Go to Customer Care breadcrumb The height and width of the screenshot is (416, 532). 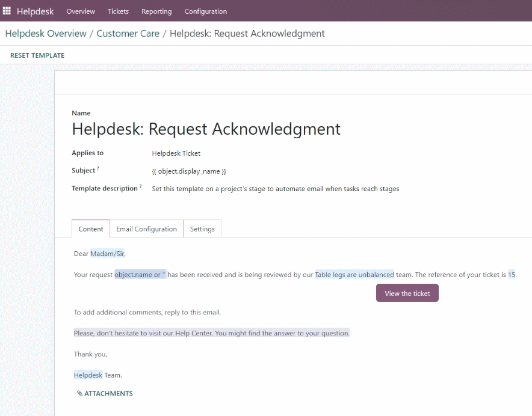click(x=128, y=33)
